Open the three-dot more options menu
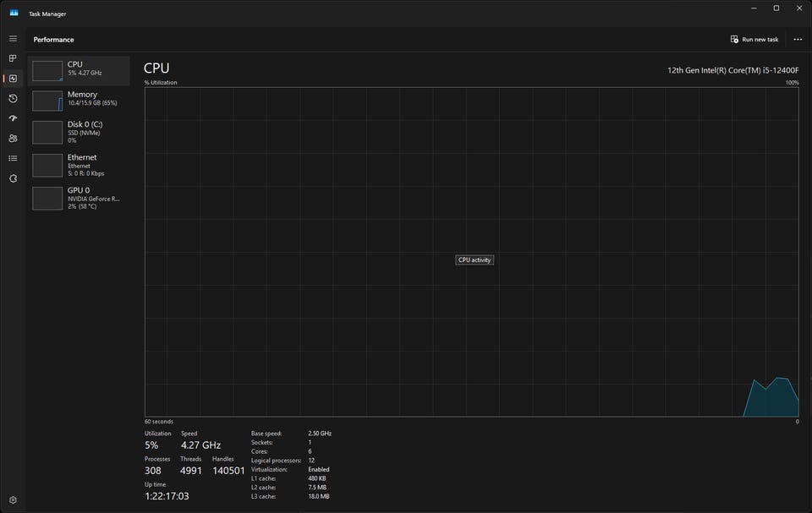This screenshot has width=812, height=513. 798,40
